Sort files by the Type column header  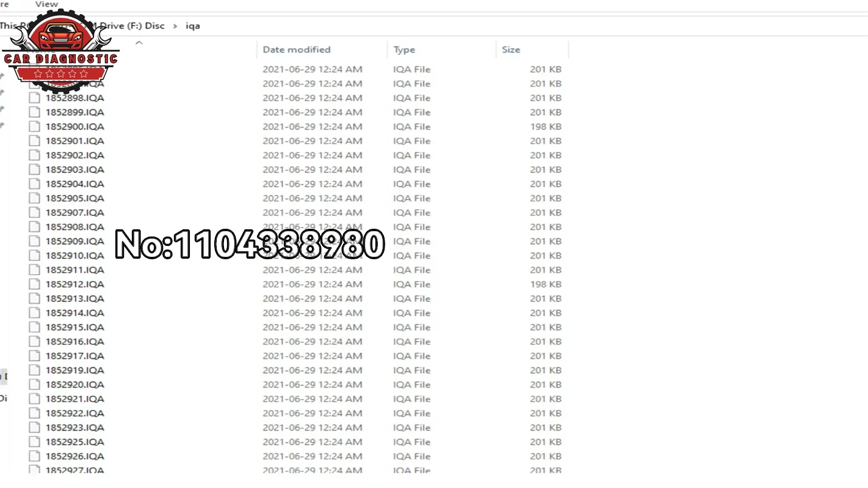[404, 49]
